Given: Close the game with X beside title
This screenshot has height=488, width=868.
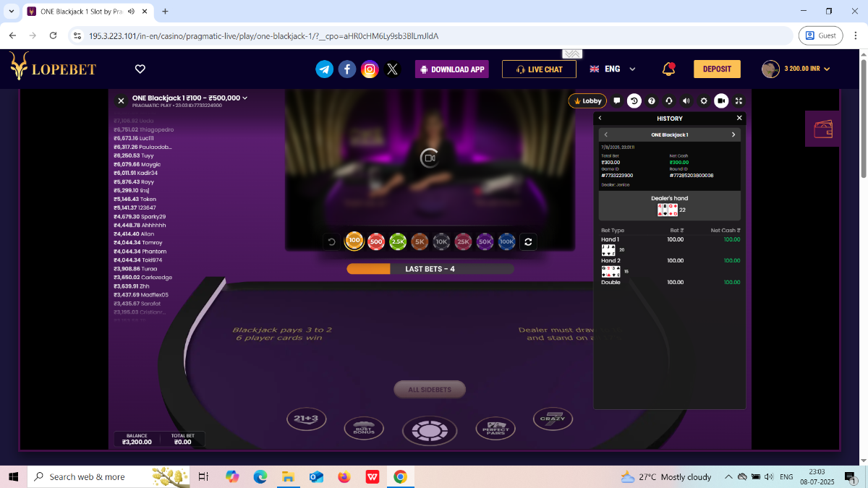Looking at the screenshot, I should coord(122,101).
